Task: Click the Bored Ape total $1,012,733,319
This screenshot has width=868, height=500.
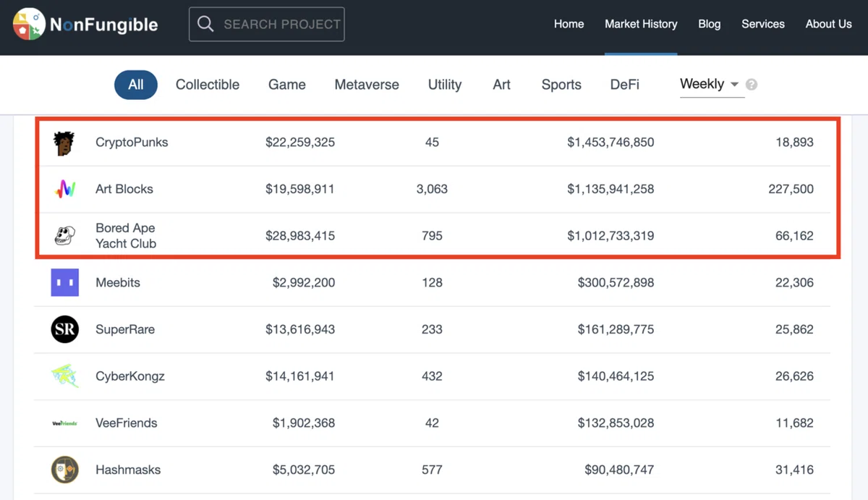Action: pyautogui.click(x=610, y=236)
